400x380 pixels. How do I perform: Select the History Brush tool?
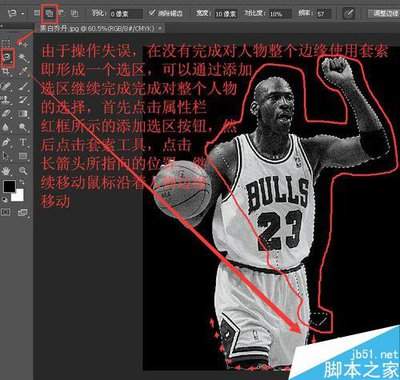[23, 99]
